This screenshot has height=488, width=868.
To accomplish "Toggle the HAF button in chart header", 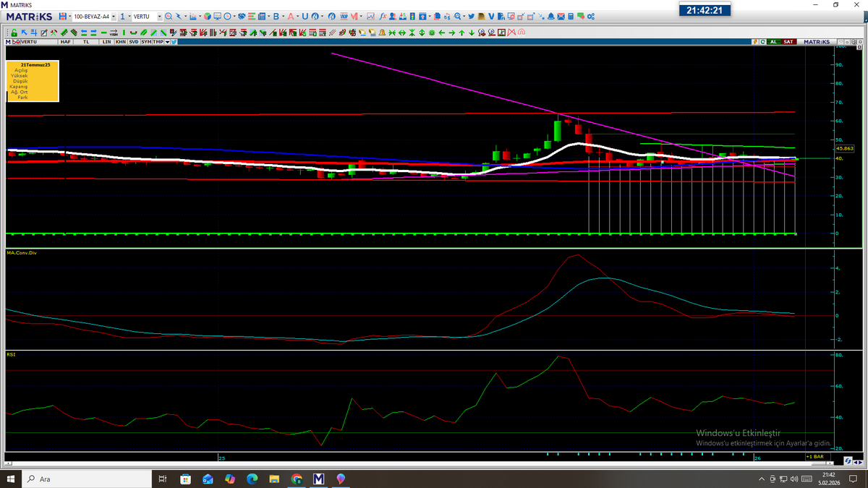I will click(x=65, y=42).
